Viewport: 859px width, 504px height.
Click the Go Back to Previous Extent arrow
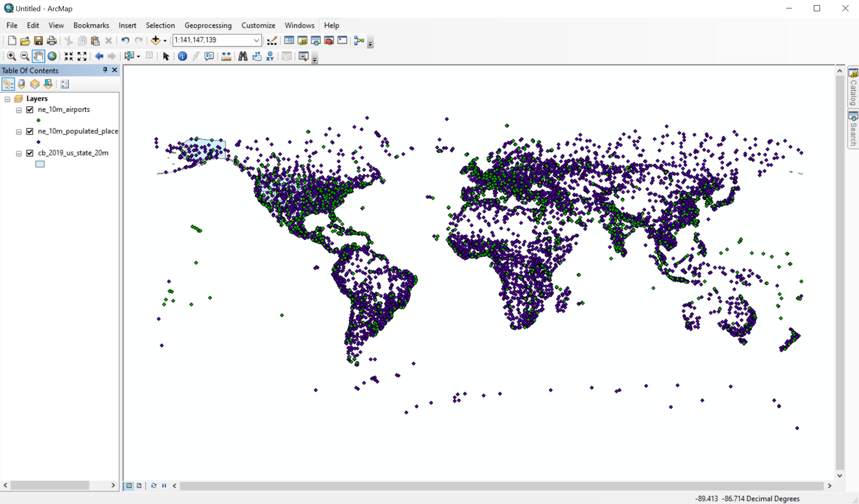click(x=99, y=56)
